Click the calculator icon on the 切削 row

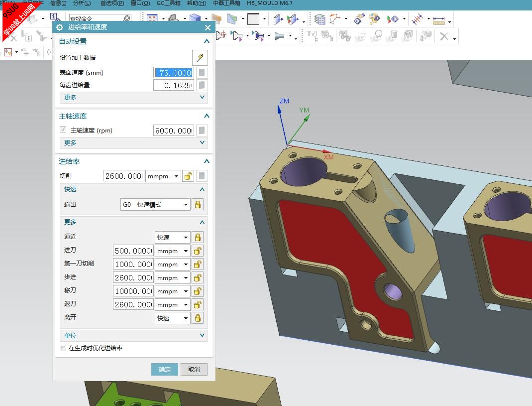pyautogui.click(x=202, y=176)
